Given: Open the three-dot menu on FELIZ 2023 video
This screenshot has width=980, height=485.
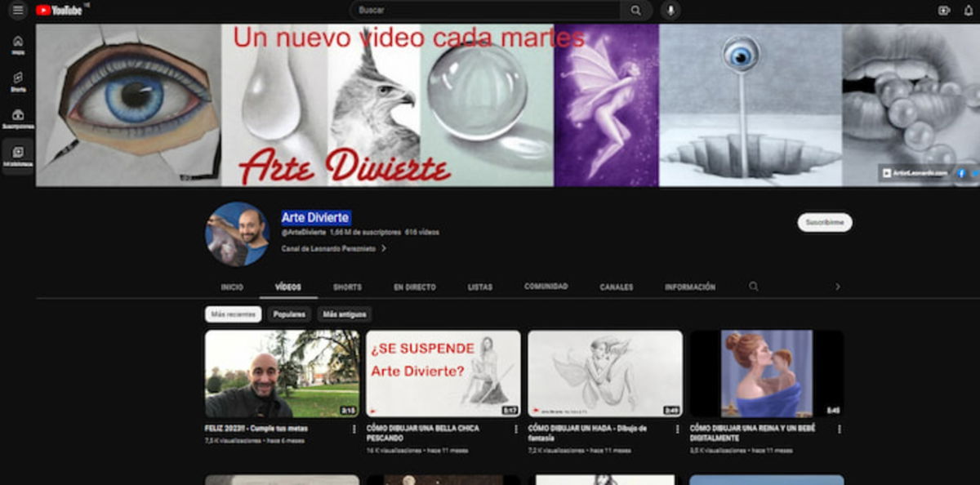Looking at the screenshot, I should pos(354,429).
